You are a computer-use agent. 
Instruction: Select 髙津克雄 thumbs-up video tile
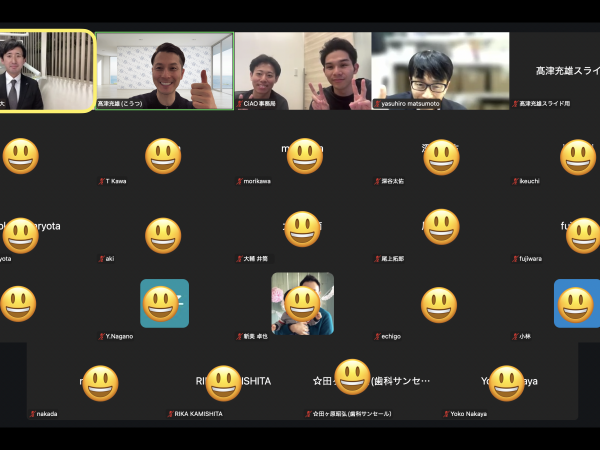(x=165, y=70)
